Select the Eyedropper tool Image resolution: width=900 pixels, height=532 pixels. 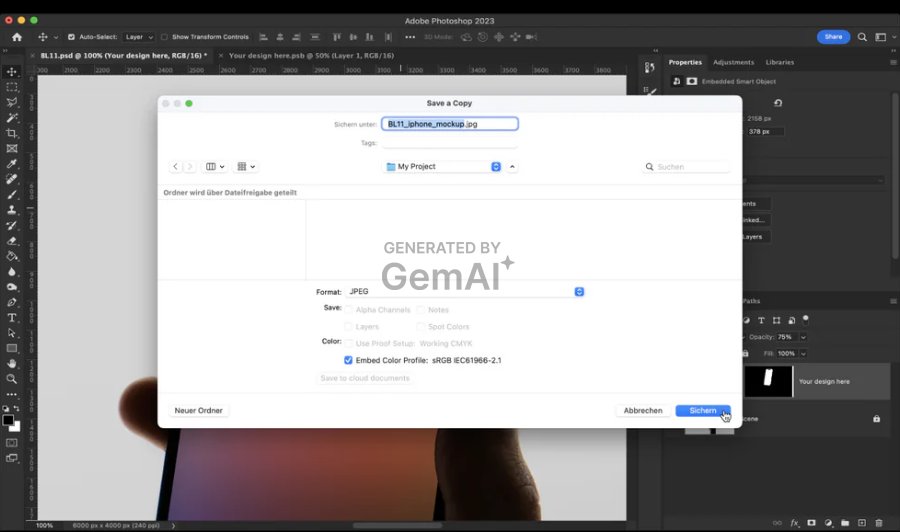(x=11, y=164)
